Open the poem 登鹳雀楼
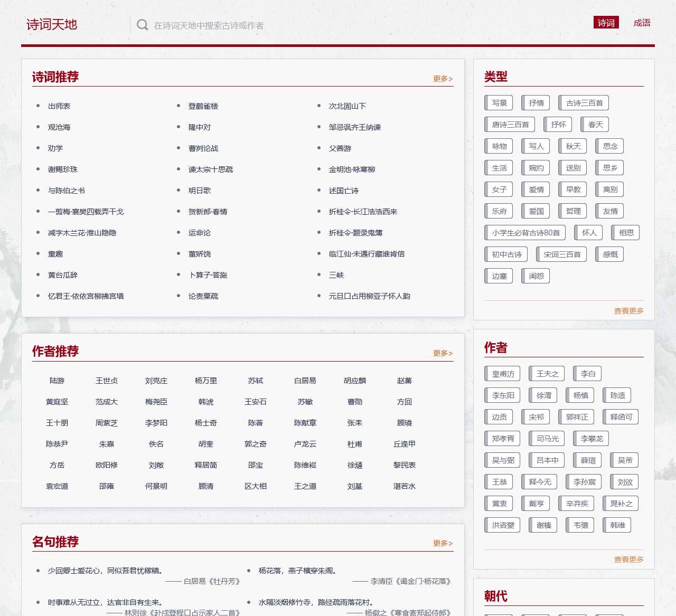 click(203, 106)
